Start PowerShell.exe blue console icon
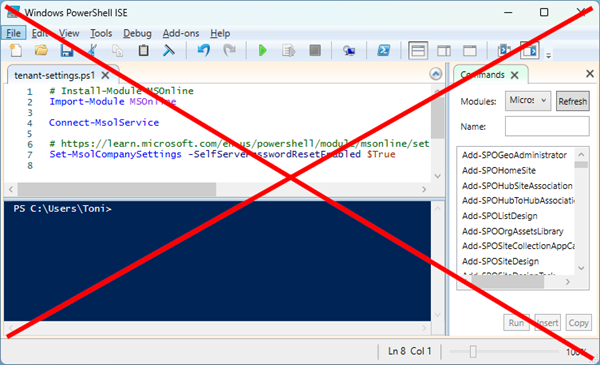600x365 pixels. pyautogui.click(x=383, y=51)
